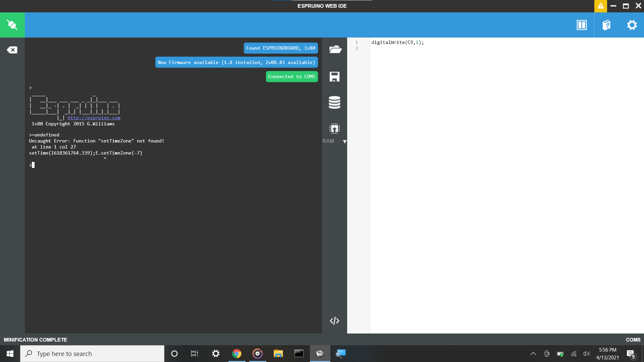Click the MINIFICATION COMPLETE status text
Screen dimensions: 644x362
pos(36,340)
